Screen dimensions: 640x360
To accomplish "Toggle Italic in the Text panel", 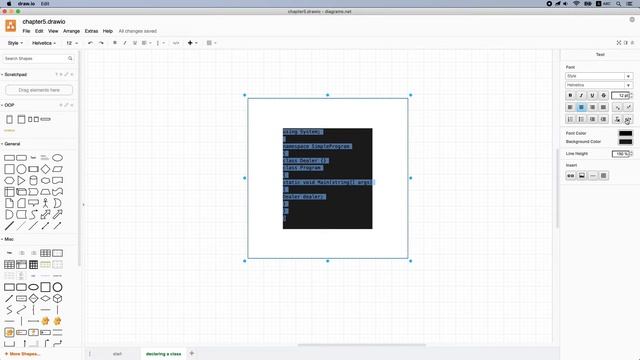I will (x=581, y=95).
